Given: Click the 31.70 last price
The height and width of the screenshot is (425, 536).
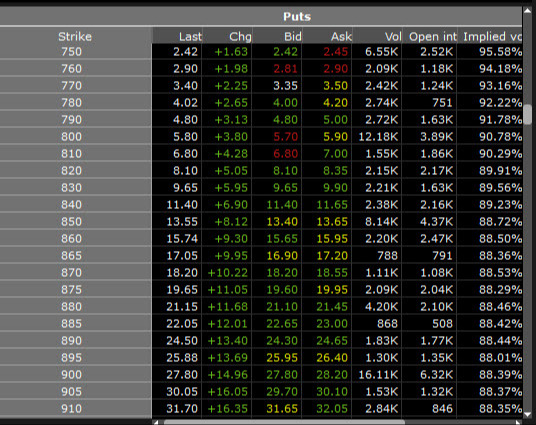Looking at the screenshot, I should pos(182,409).
